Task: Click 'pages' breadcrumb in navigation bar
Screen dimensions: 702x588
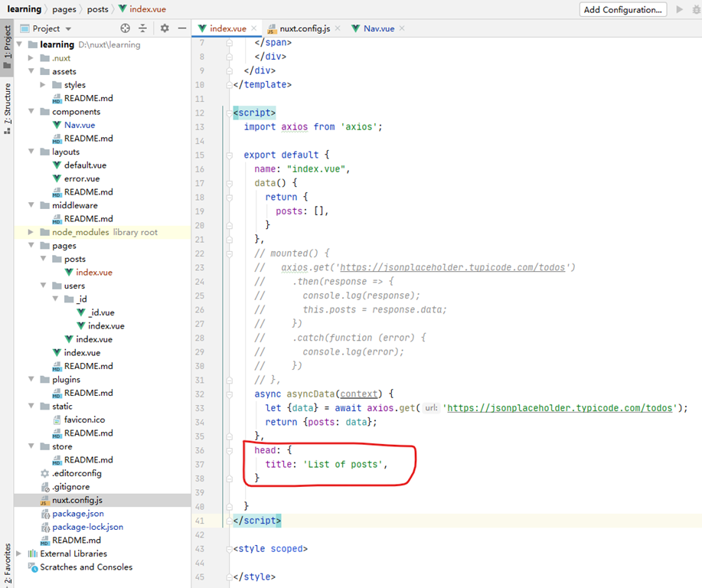Action: click(x=64, y=9)
